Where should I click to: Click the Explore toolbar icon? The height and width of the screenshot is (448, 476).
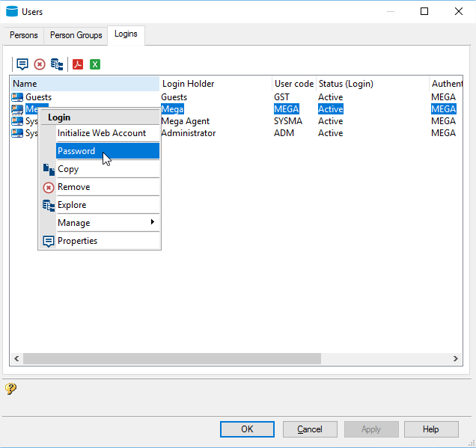click(57, 64)
